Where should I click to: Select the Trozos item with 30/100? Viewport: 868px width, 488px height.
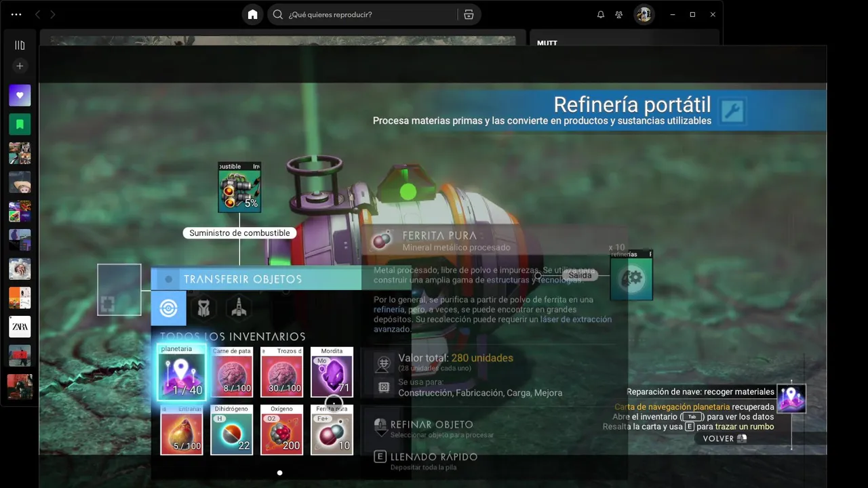pyautogui.click(x=281, y=372)
